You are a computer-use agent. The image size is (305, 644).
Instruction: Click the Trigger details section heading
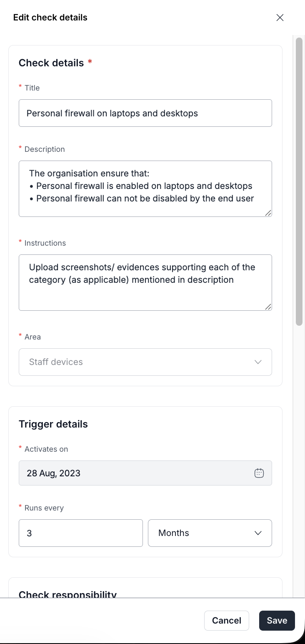pos(53,424)
